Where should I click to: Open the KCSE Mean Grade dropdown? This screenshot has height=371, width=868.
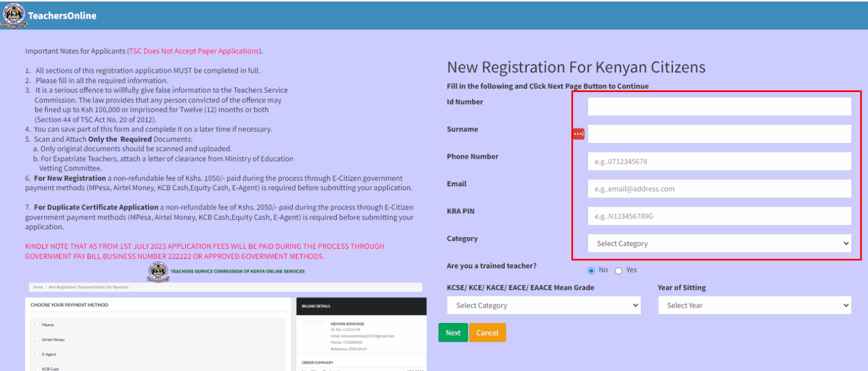544,305
